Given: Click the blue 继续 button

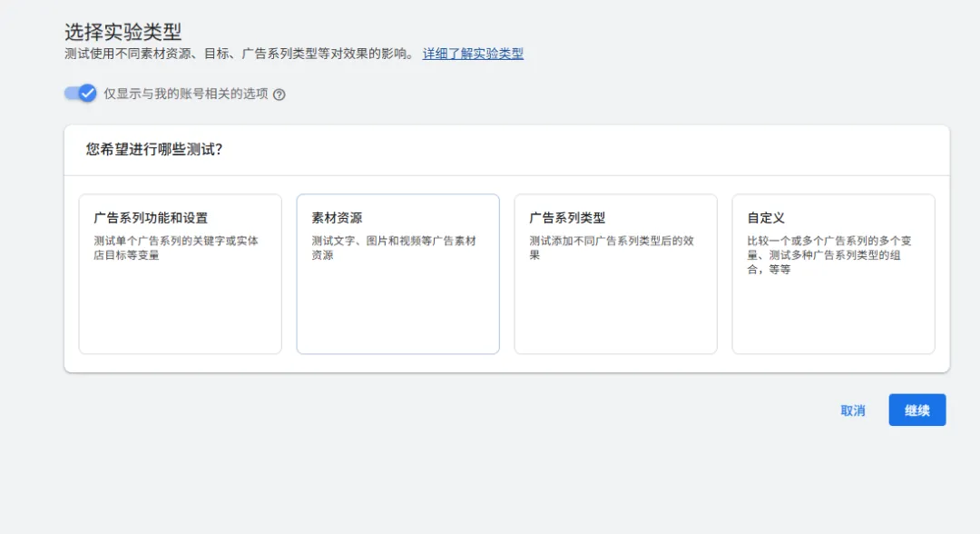Looking at the screenshot, I should [x=916, y=410].
